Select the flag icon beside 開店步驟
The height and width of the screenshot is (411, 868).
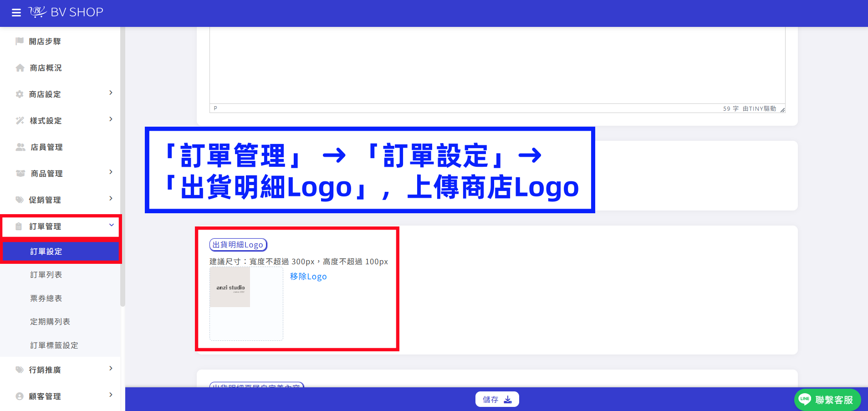(x=20, y=41)
